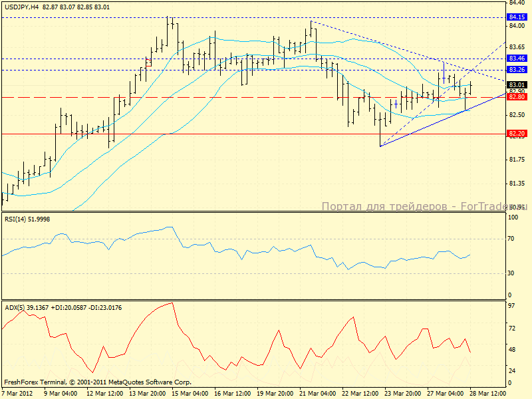
Task: Click the RSI 70 level axis label
Action: click(513, 238)
